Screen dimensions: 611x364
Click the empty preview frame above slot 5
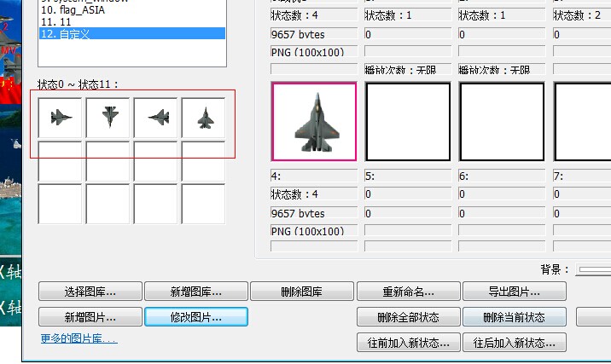(x=407, y=122)
